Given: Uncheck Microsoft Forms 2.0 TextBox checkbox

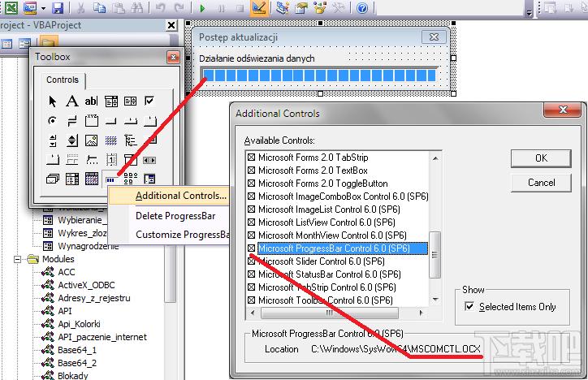Looking at the screenshot, I should [x=251, y=171].
